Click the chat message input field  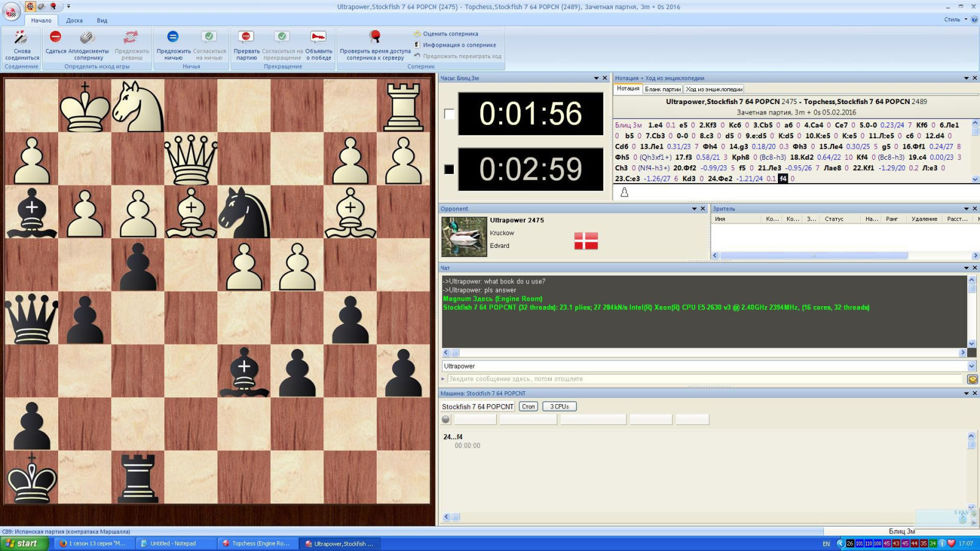pyautogui.click(x=705, y=379)
